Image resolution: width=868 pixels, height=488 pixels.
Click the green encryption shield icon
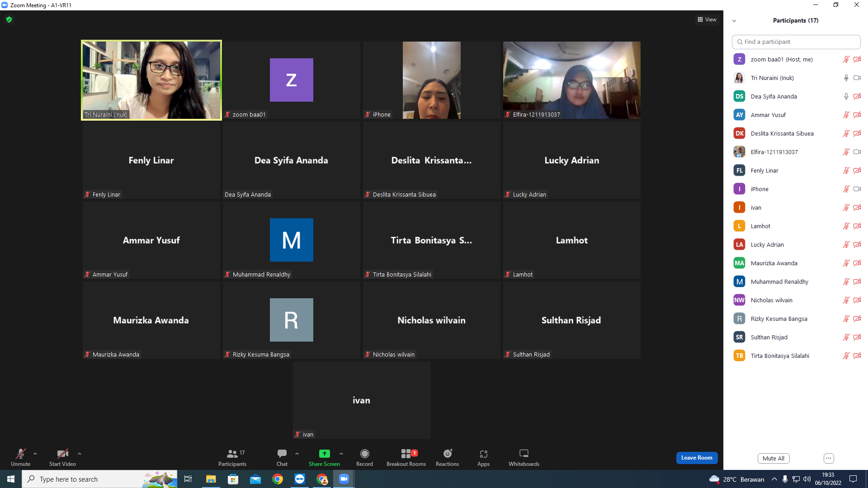coord(9,19)
